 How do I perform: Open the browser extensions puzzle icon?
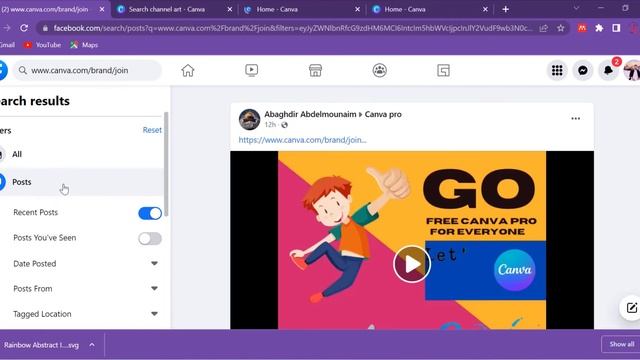(x=599, y=28)
